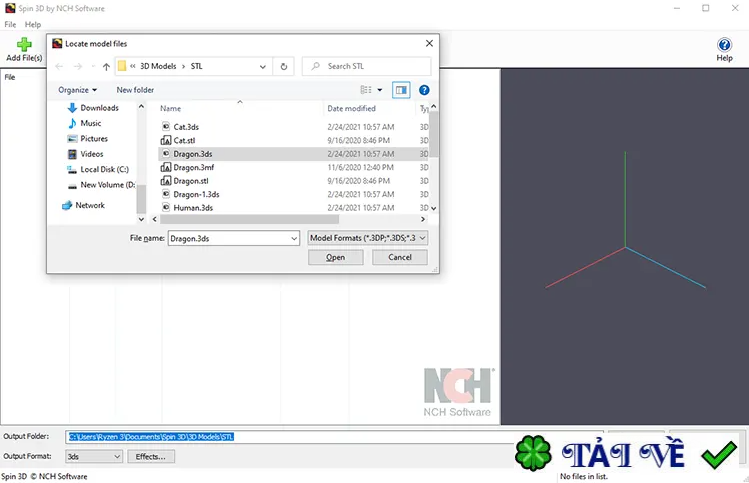The image size is (749, 483).
Task: Click the green Add File(s) icon
Action: 24,45
